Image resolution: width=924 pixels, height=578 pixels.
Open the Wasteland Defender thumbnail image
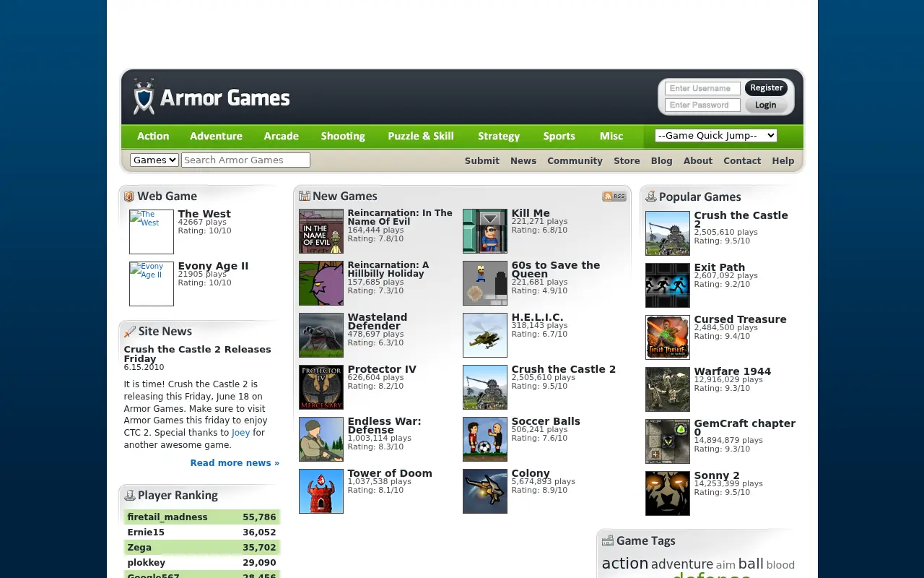pos(321,335)
